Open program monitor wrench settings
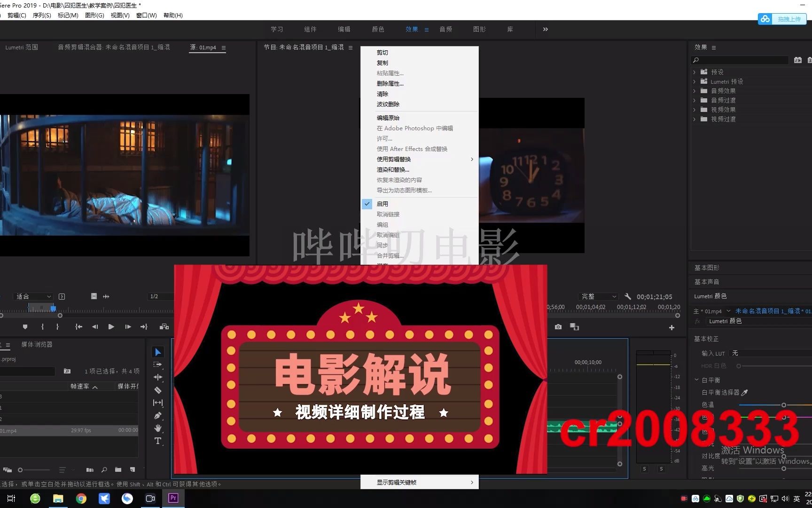 click(628, 296)
